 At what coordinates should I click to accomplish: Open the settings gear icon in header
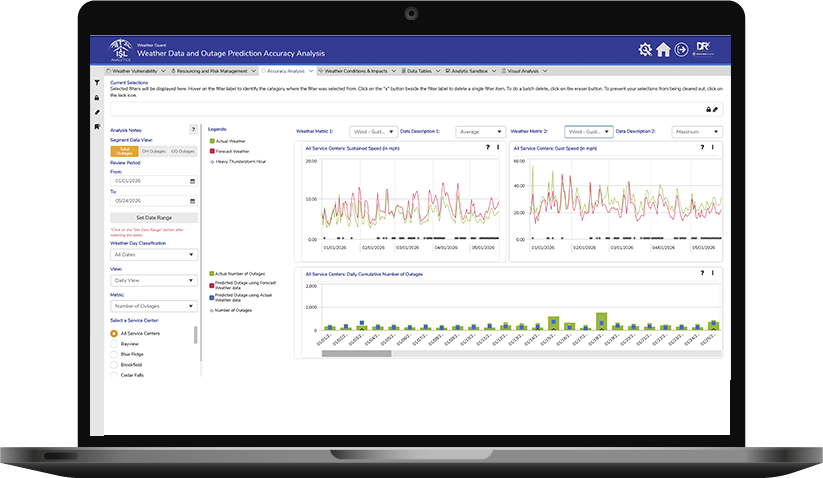pos(645,49)
